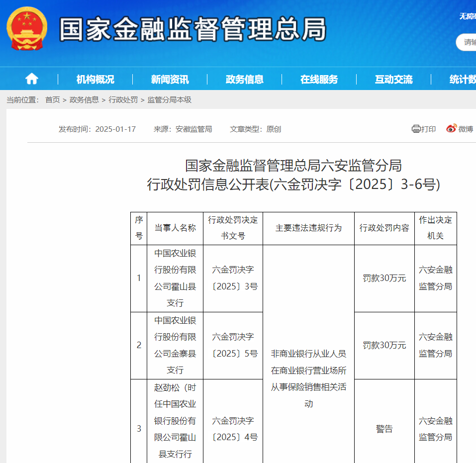Click the 赵劲松 party name cell
This screenshot has height=463, width=476.
pos(175,421)
